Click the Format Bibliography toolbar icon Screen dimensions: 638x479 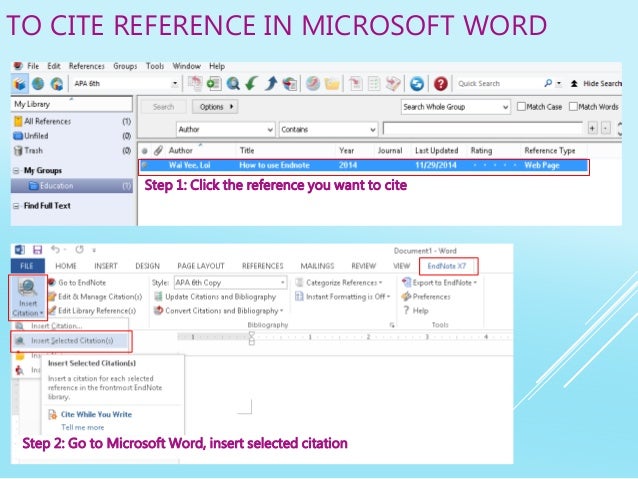coord(374,83)
